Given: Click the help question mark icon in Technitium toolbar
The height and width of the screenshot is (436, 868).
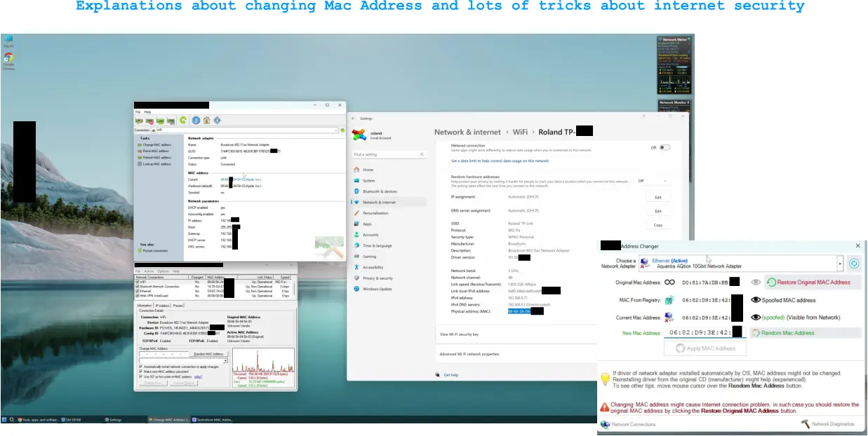Looking at the screenshot, I should (196, 120).
